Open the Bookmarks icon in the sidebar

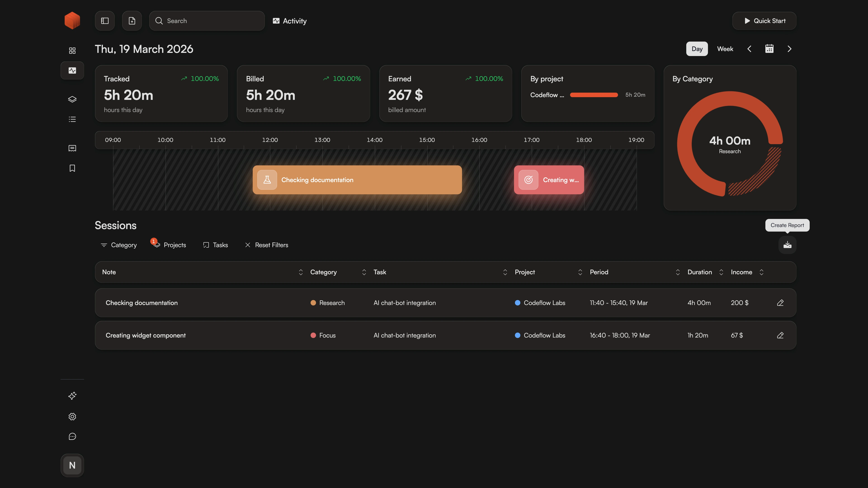72,168
